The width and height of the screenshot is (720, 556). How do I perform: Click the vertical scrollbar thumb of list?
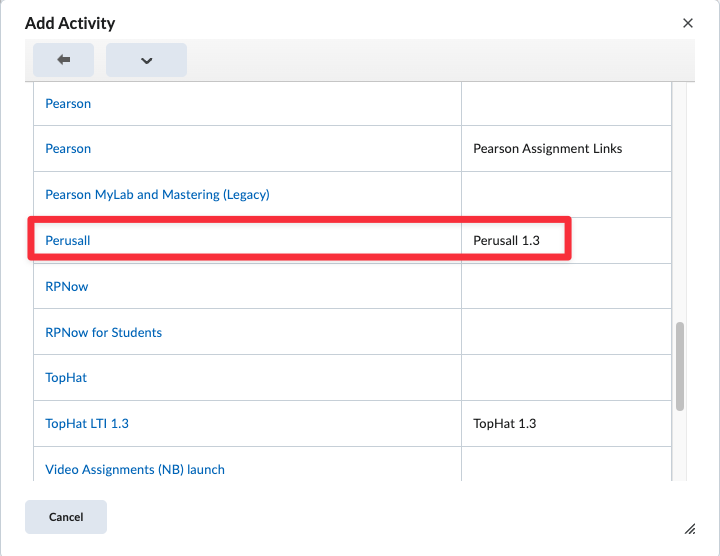tap(680, 365)
